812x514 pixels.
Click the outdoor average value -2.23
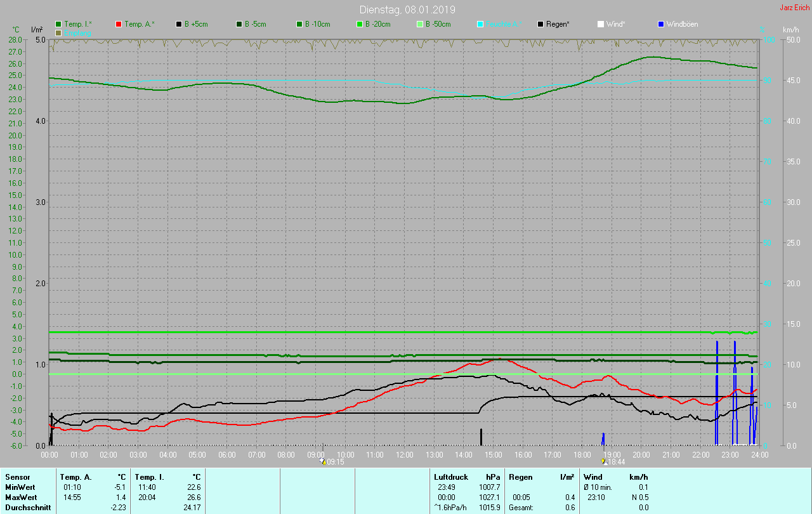click(119, 507)
